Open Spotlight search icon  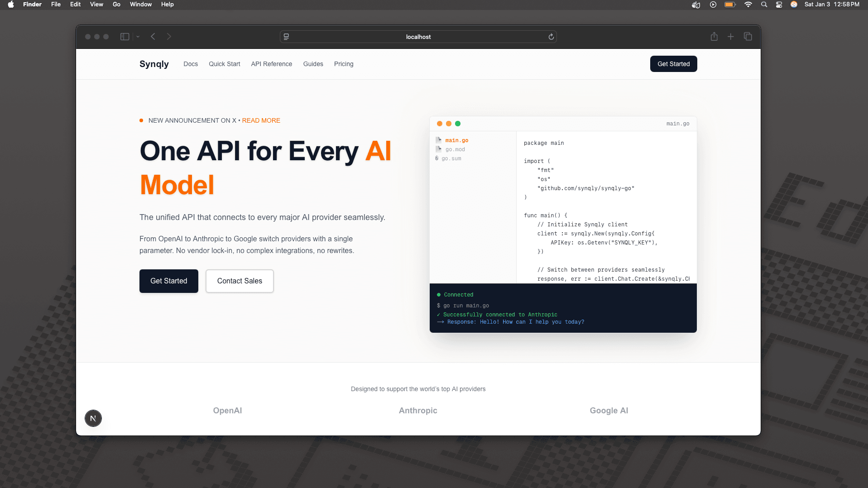[764, 5]
